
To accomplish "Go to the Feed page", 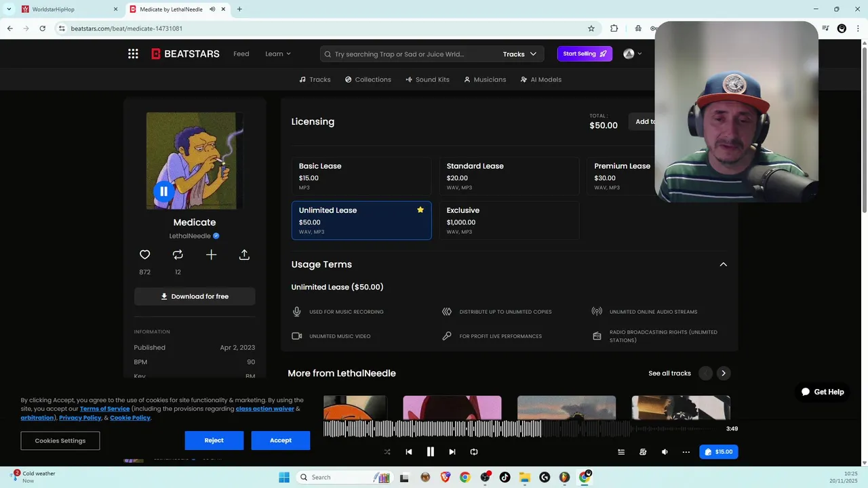I will 241,54.
